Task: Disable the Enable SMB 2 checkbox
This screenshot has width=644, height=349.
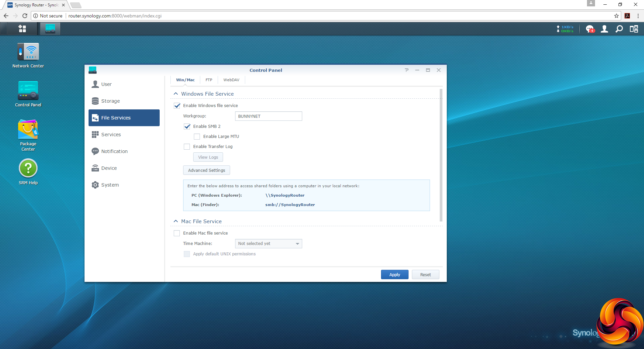Action: [187, 127]
